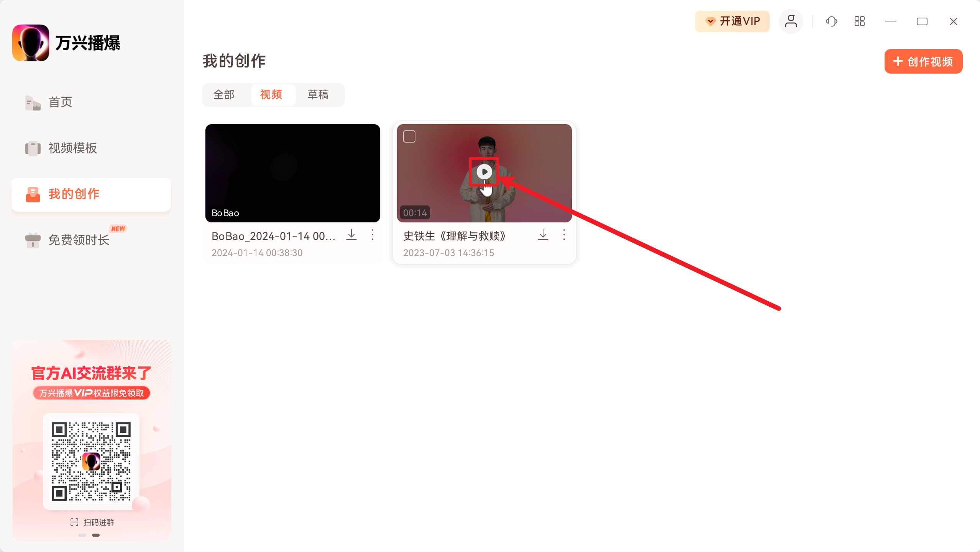Open more options for BoBao_2024-01-14 video
980x552 pixels.
[373, 235]
